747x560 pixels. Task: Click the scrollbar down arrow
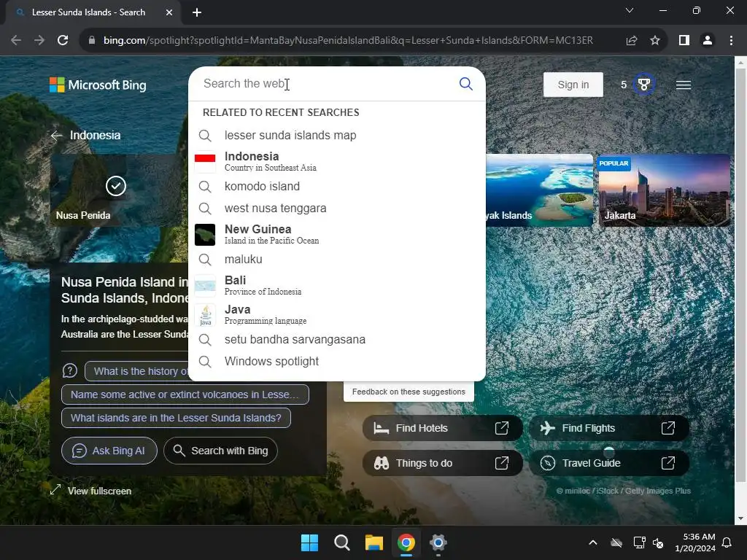(x=740, y=518)
